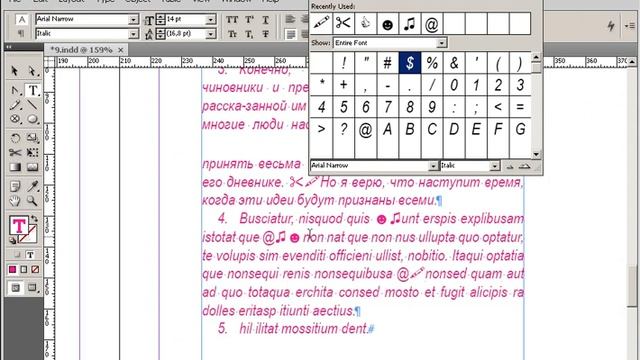
Task: Click Zoom In glyph view button
Action: (524, 166)
